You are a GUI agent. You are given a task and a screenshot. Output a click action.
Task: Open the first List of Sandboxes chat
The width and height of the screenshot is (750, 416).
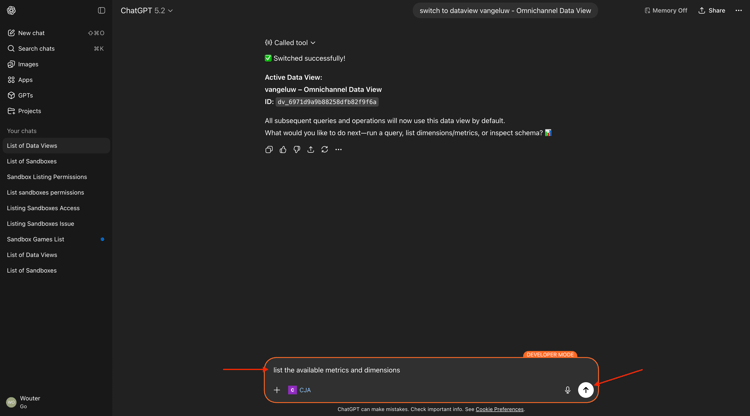pos(56,161)
